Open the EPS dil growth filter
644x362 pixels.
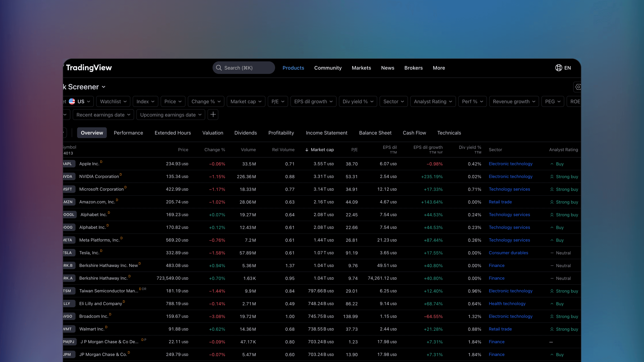[313, 101]
